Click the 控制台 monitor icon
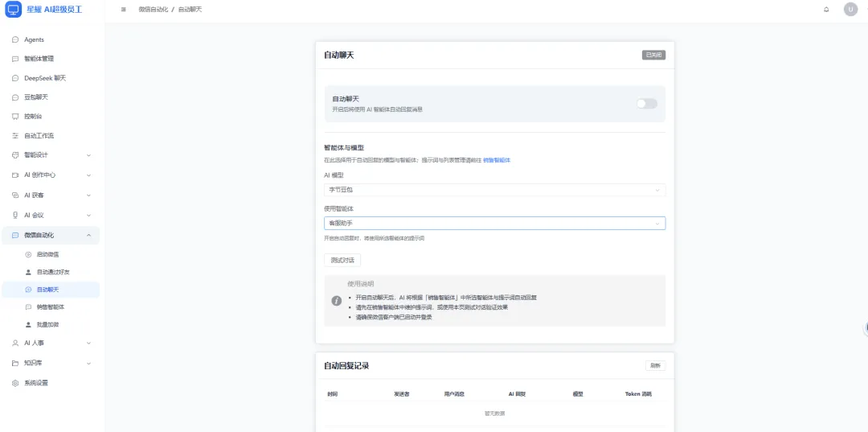The height and width of the screenshot is (432, 868). 15,117
